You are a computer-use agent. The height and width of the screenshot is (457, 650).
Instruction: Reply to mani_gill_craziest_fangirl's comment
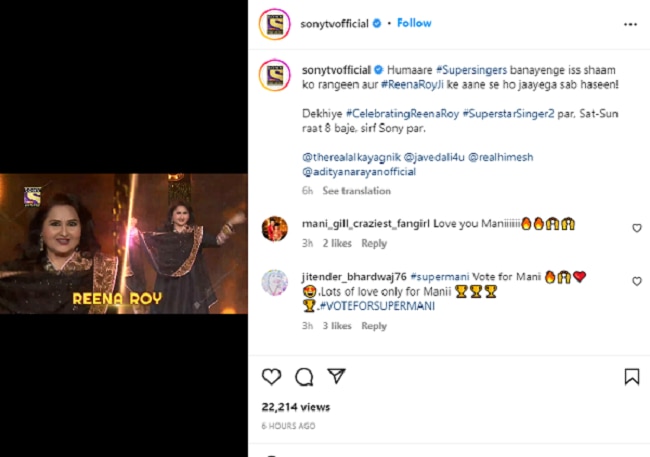tap(373, 244)
